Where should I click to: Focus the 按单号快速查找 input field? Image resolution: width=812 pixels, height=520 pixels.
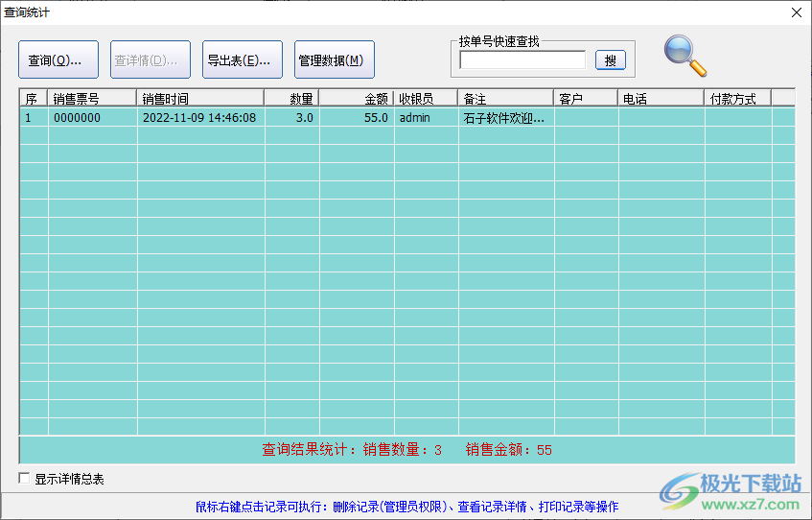point(522,60)
